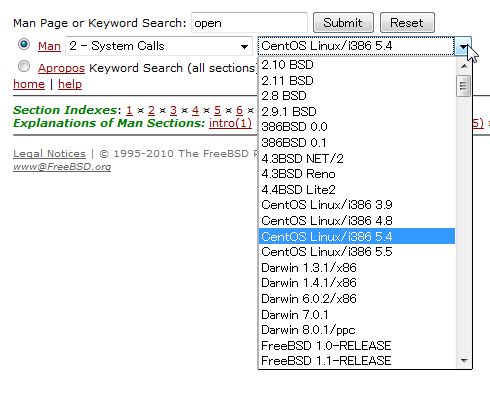Viewport: 490px width, 399px height.
Task: Open the Man link
Action: [x=49, y=46]
